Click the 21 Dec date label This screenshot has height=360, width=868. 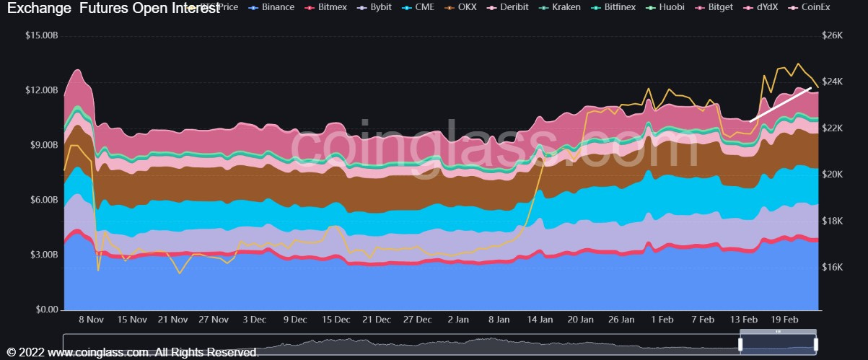point(377,320)
